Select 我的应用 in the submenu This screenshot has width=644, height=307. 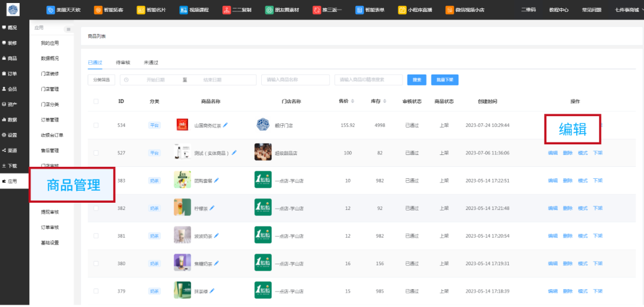[x=49, y=43]
